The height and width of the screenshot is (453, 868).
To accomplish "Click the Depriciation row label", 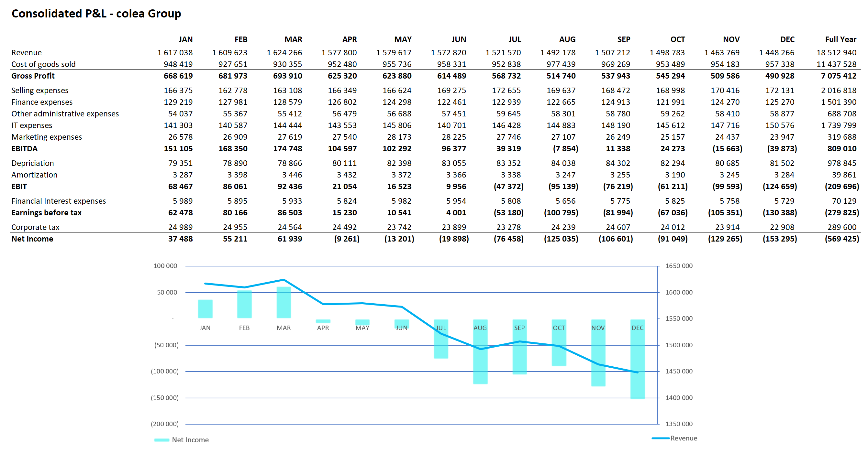I will pos(32,163).
